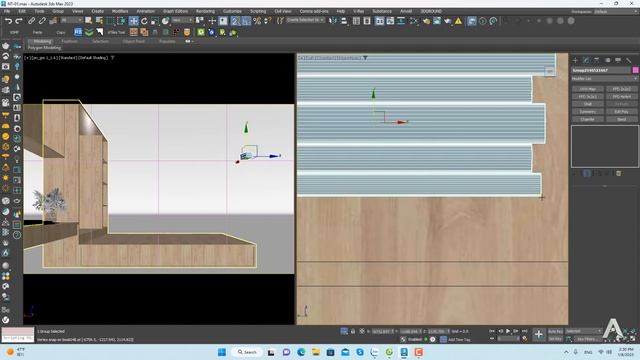The image size is (640, 360).
Task: Open the Mirror tool
Action: pos(333,21)
